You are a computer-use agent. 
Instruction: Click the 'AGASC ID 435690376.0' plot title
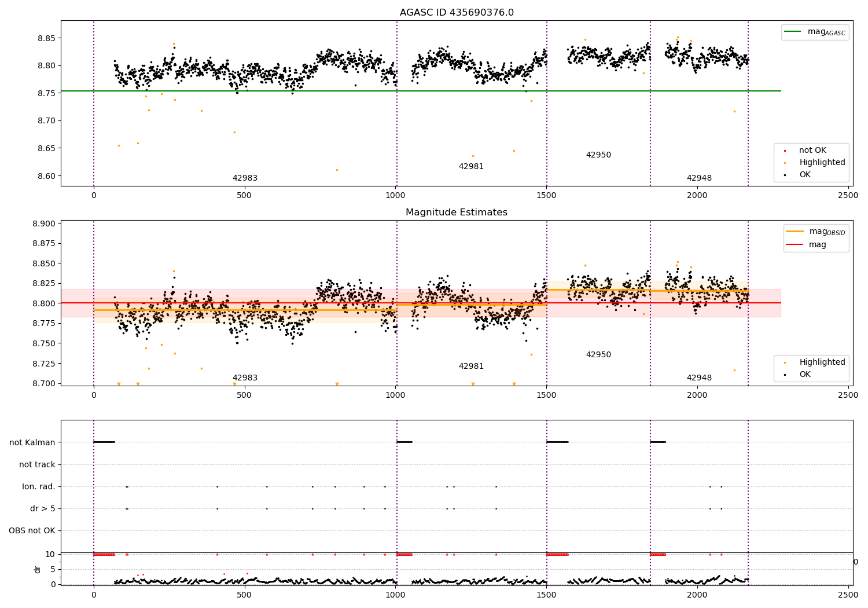(457, 13)
